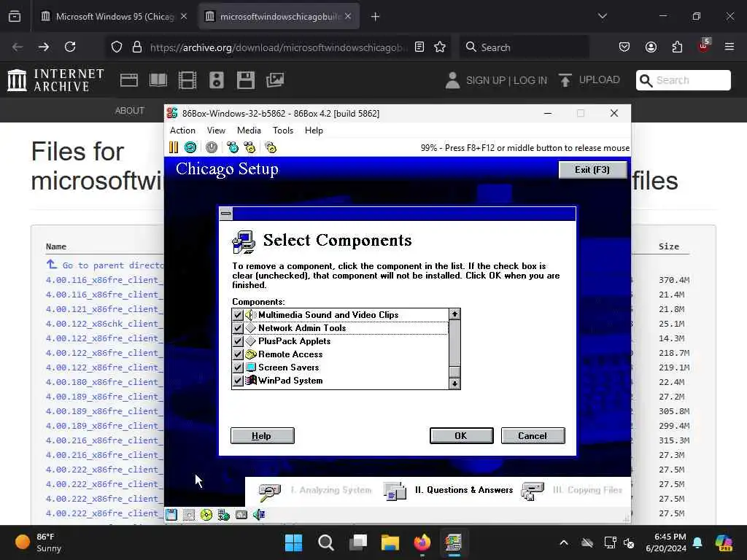Open the 86Box Tools menu
The width and height of the screenshot is (747, 560).
(x=282, y=131)
